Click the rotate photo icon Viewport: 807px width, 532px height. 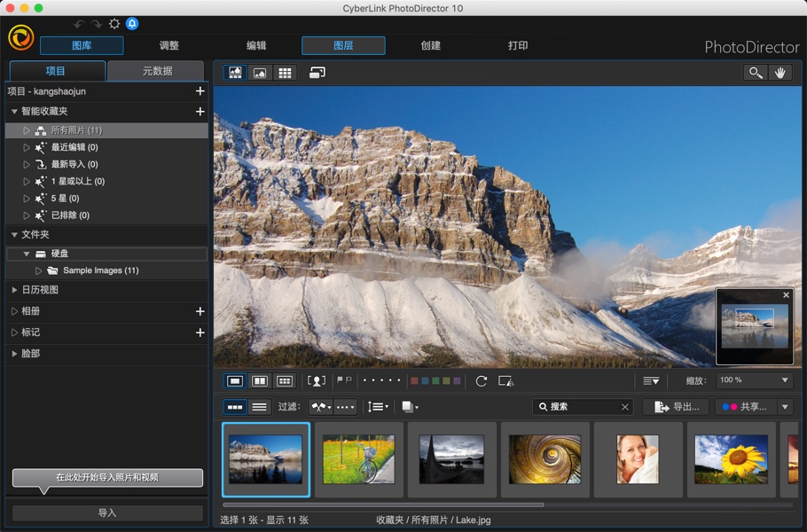[482, 380]
